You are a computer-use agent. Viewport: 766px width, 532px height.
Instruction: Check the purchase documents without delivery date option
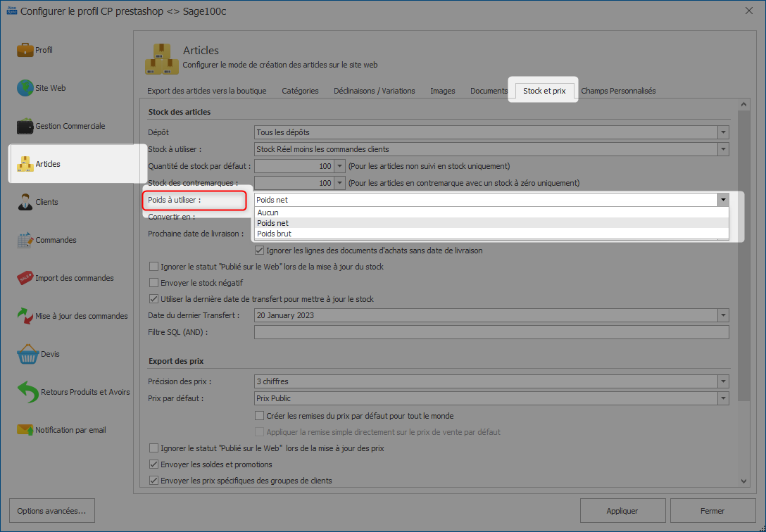coord(259,251)
